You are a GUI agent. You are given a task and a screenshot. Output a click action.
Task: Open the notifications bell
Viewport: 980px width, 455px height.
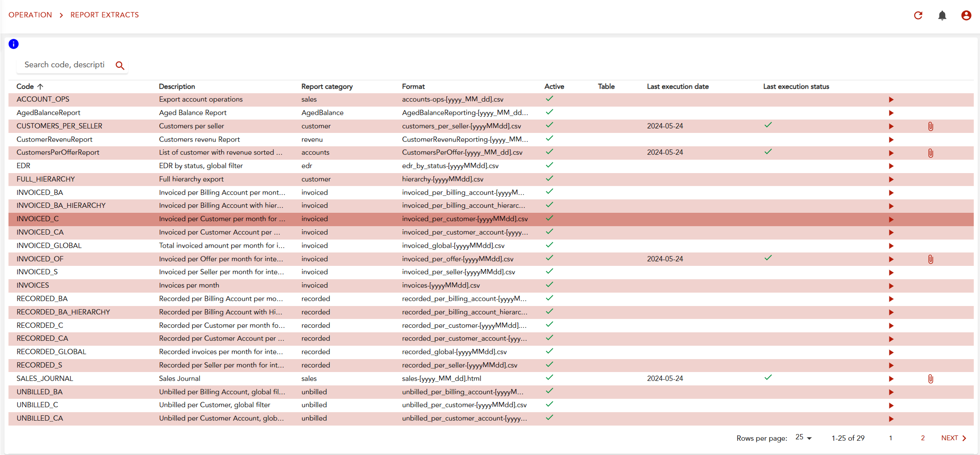pyautogui.click(x=942, y=16)
